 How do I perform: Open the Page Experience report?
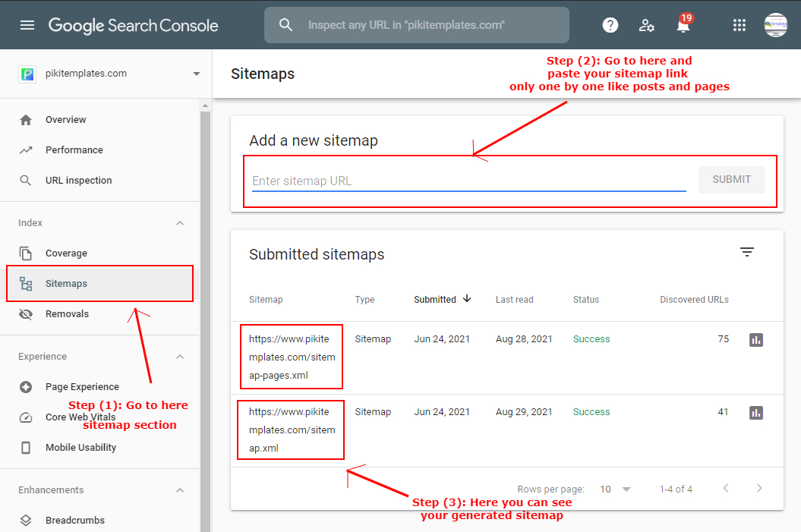pos(100,387)
